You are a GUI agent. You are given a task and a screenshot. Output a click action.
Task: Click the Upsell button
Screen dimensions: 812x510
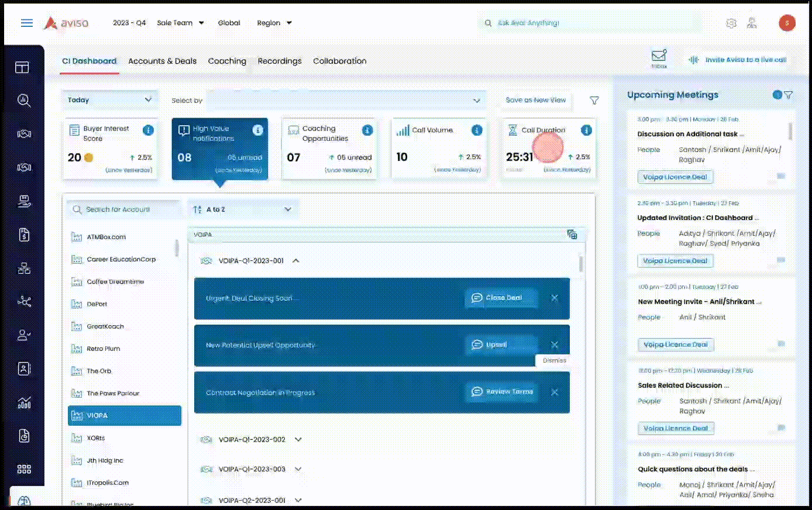point(501,344)
